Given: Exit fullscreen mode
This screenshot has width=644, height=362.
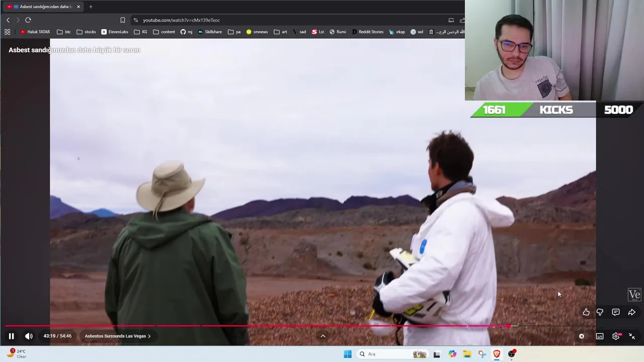Looking at the screenshot, I should click(x=632, y=336).
